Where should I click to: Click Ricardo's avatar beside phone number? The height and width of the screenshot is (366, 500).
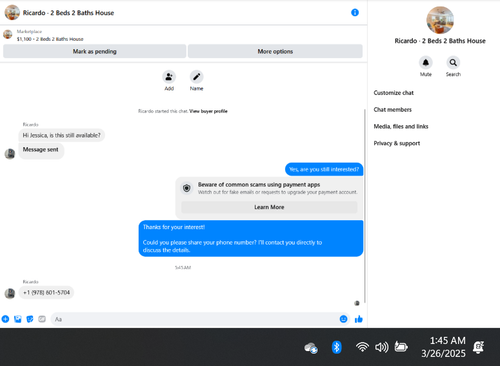[10, 293]
